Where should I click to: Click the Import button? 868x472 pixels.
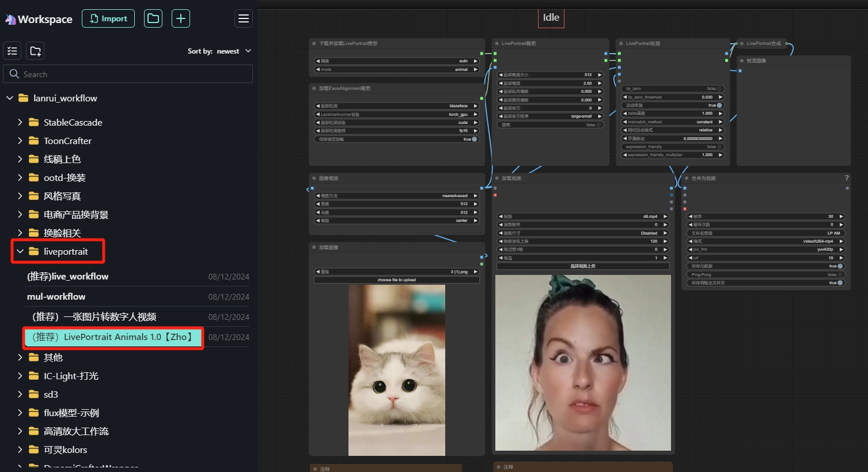coord(108,18)
